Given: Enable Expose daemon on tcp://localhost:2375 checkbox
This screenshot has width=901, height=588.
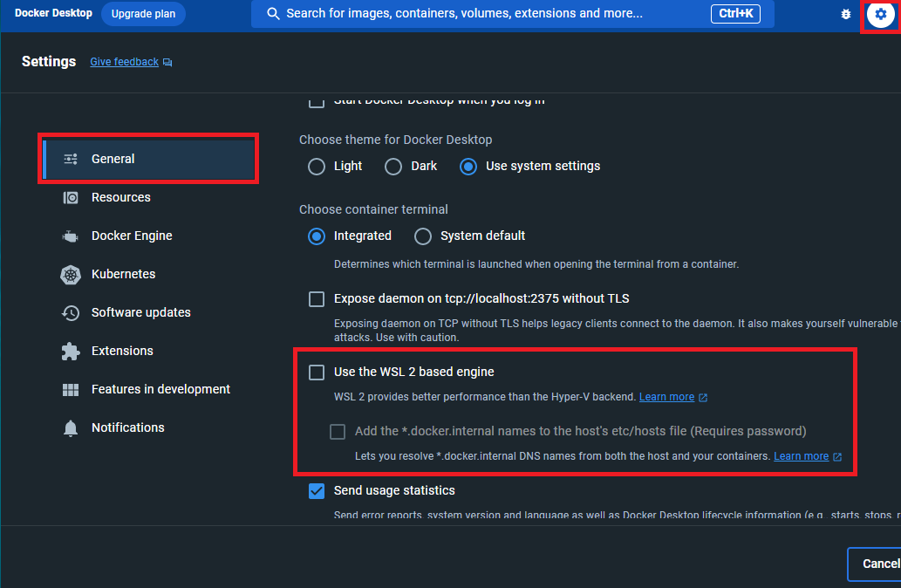Looking at the screenshot, I should point(317,299).
